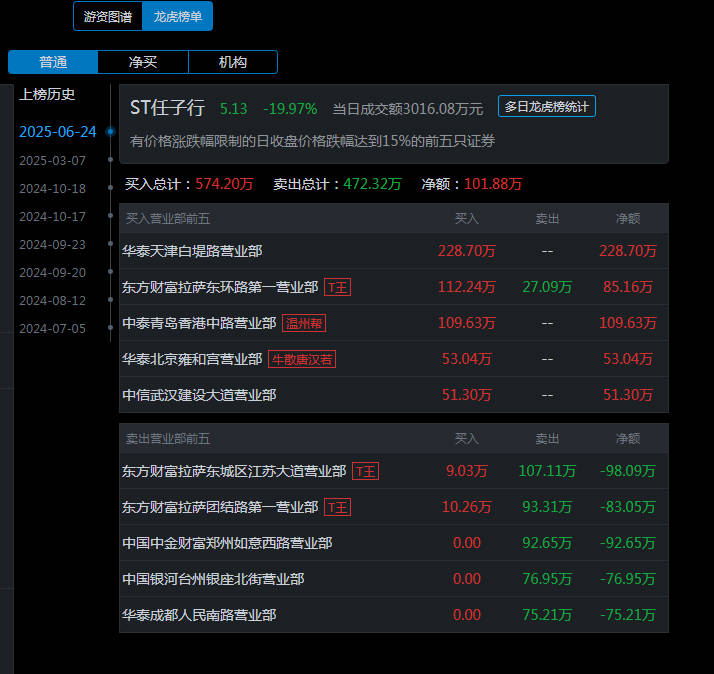View history entry 2024-08-12
The height and width of the screenshot is (674, 714).
52,301
